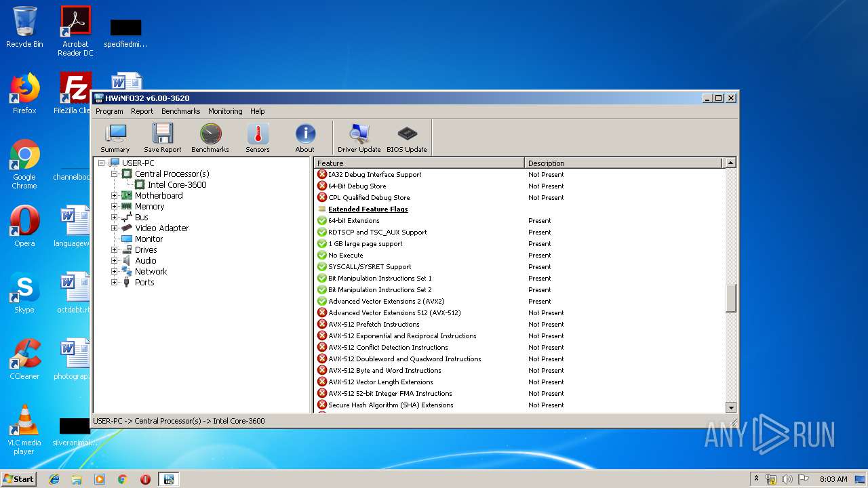Click the Extended Feature Flags heading
Image resolution: width=868 pixels, height=488 pixels.
pos(368,209)
